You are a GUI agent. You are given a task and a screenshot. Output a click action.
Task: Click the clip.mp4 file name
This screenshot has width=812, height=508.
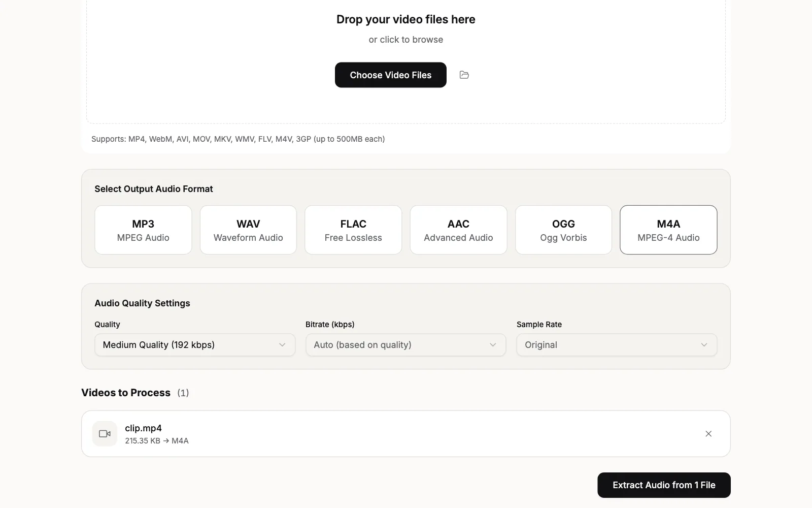coord(143,428)
